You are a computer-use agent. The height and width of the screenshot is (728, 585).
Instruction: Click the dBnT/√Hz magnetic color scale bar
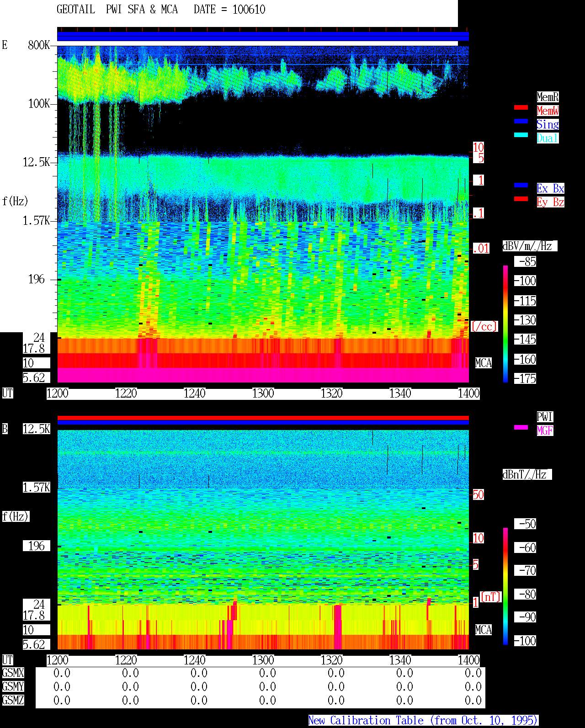(x=505, y=586)
